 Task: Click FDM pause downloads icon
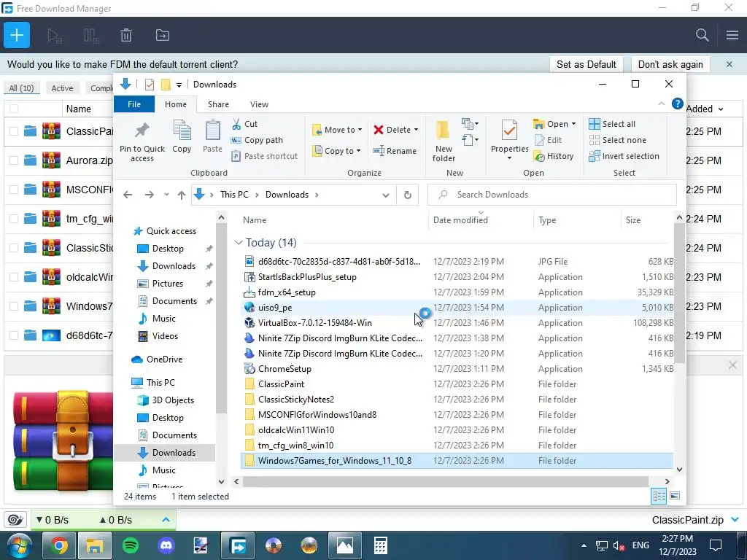point(90,35)
